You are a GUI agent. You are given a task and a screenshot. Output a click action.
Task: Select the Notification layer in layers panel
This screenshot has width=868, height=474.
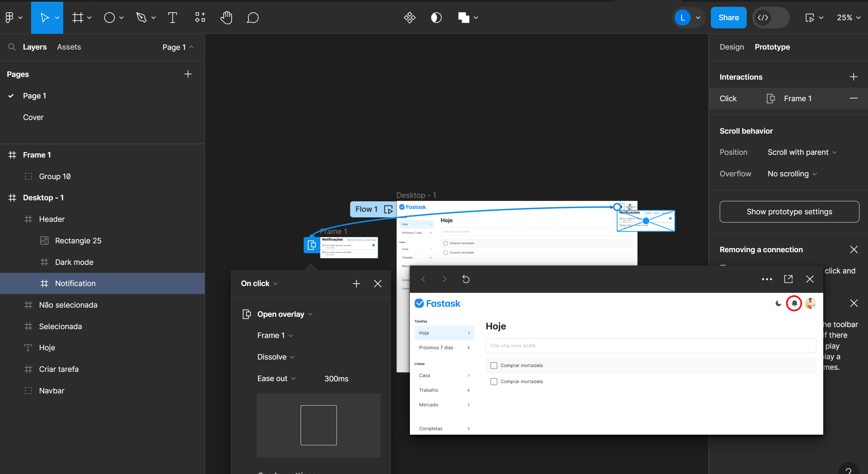click(x=75, y=283)
